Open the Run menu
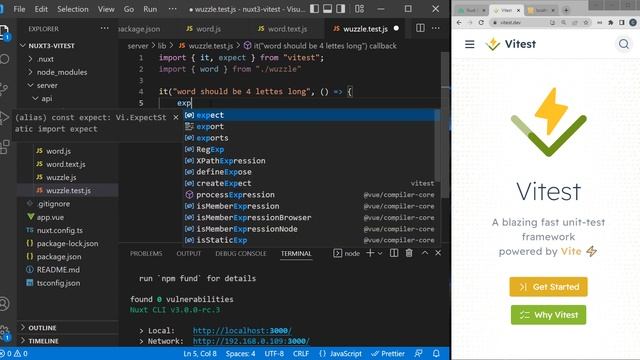640x360 pixels. pyautogui.click(x=150, y=9)
